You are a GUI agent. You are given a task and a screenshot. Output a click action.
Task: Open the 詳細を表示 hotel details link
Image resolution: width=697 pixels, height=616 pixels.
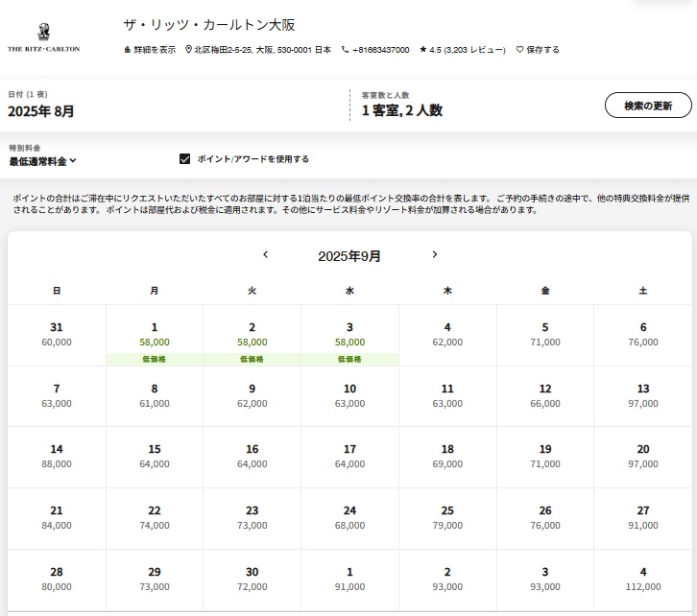(x=150, y=50)
